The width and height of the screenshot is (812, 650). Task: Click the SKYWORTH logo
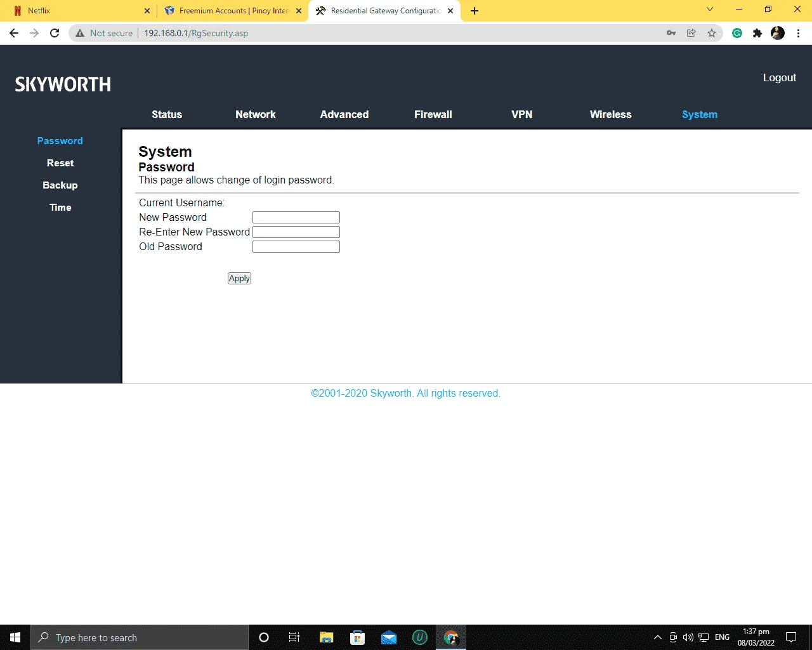pyautogui.click(x=63, y=84)
